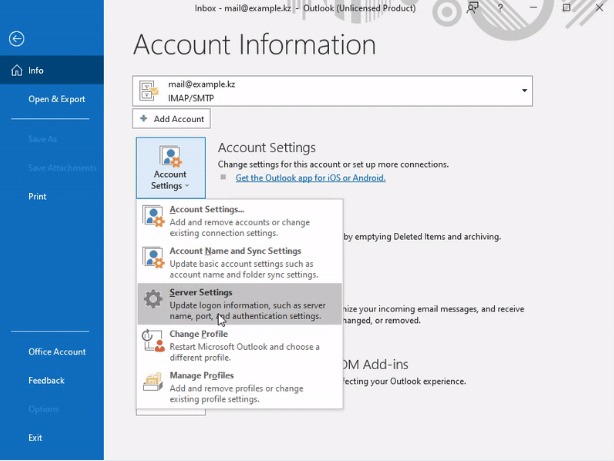Click the Info home icon

point(16,71)
